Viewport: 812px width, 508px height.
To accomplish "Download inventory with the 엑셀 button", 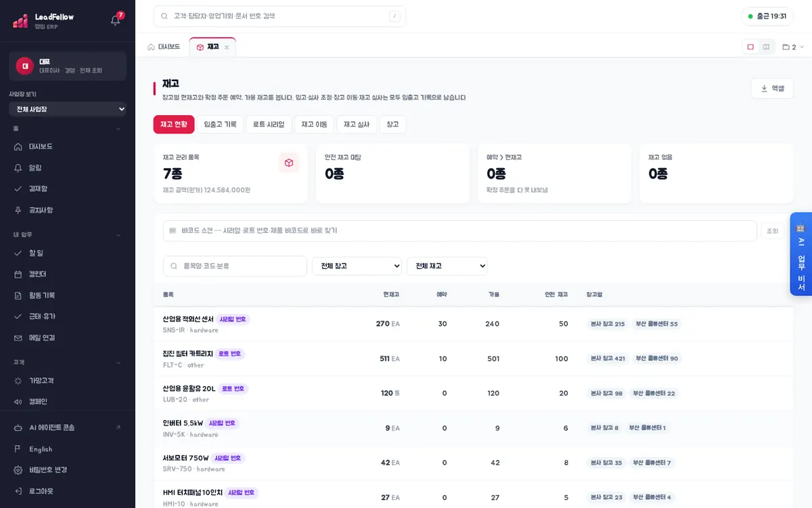I will (772, 88).
